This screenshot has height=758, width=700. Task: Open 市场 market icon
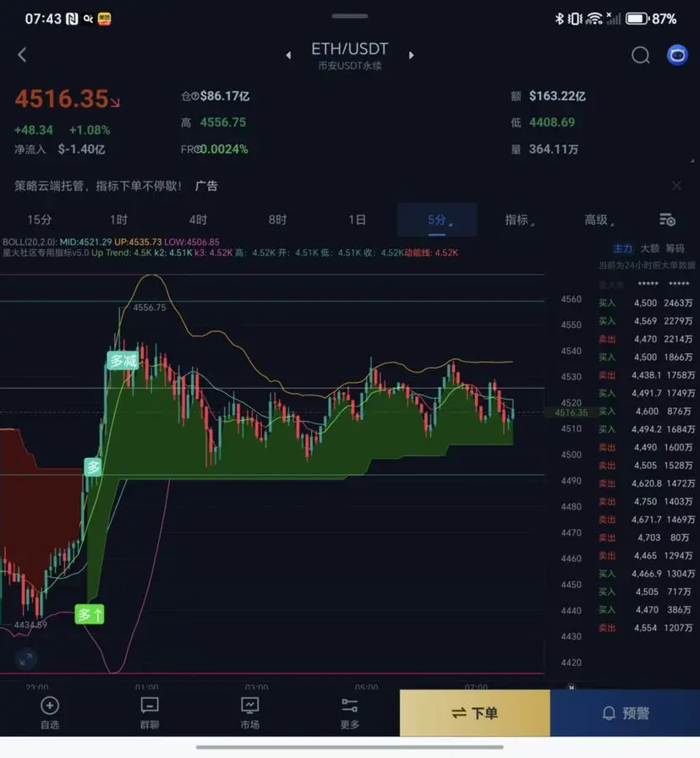(x=249, y=713)
